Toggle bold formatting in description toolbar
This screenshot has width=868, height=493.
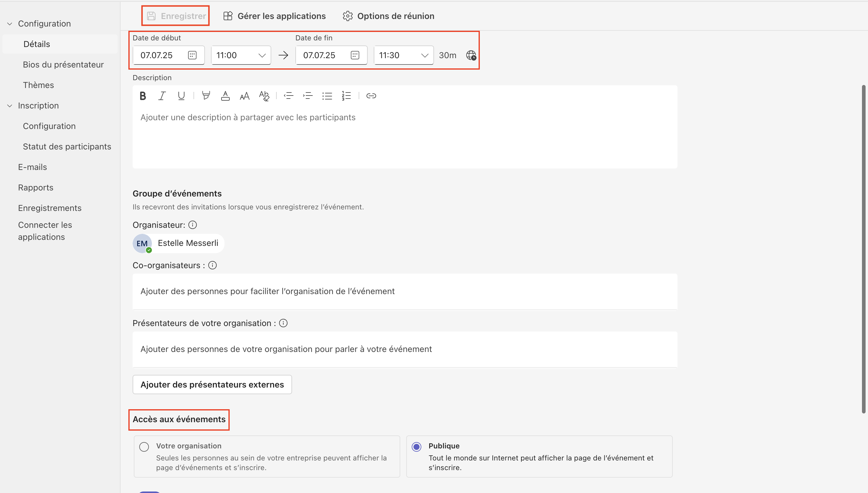pyautogui.click(x=143, y=96)
